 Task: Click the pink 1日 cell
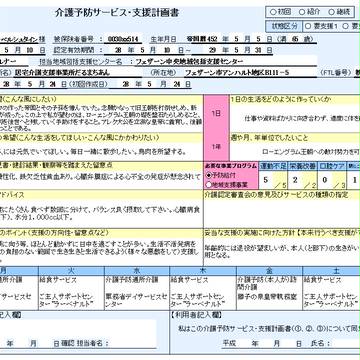pyautogui.click(x=216, y=113)
